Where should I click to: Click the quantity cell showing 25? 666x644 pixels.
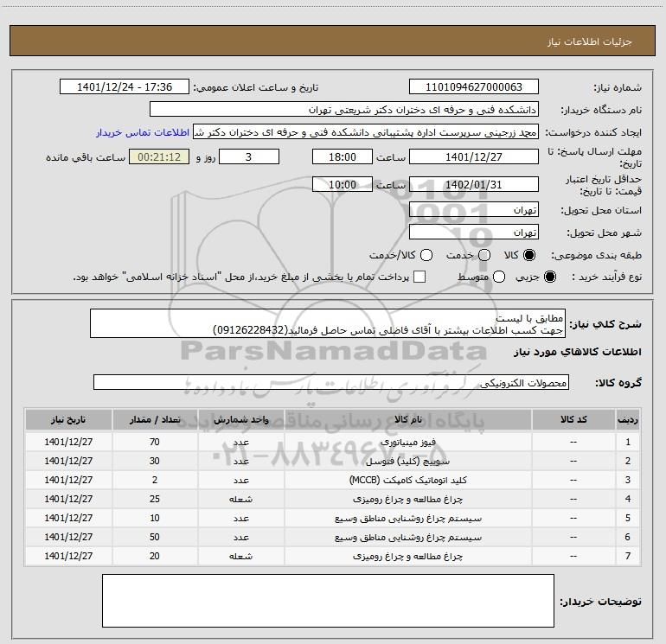[155, 499]
